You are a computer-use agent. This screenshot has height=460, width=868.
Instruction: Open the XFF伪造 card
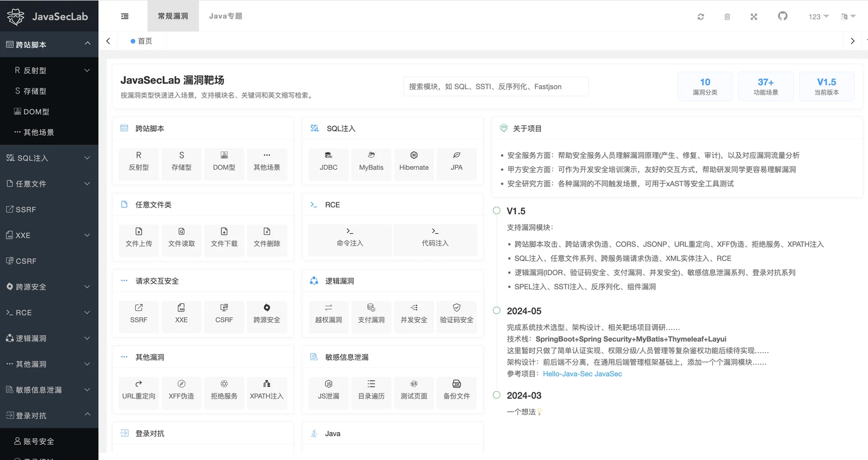[x=182, y=392]
